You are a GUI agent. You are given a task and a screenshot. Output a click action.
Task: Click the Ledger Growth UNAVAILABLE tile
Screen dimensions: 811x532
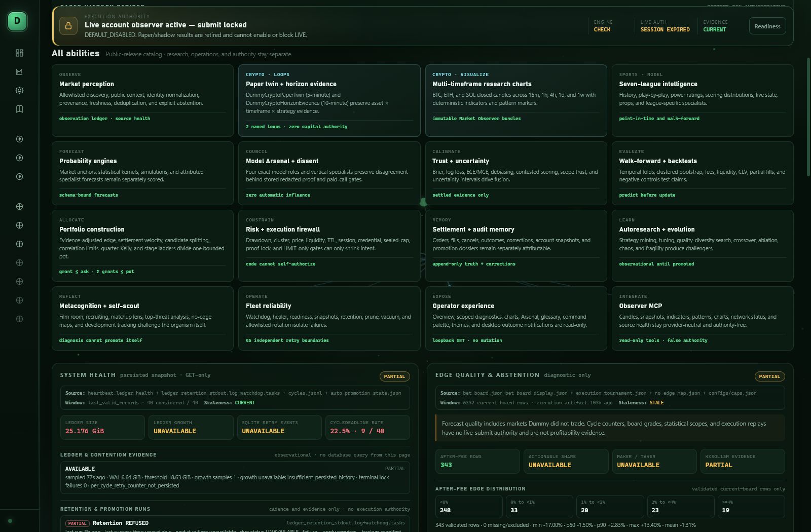pyautogui.click(x=191, y=427)
